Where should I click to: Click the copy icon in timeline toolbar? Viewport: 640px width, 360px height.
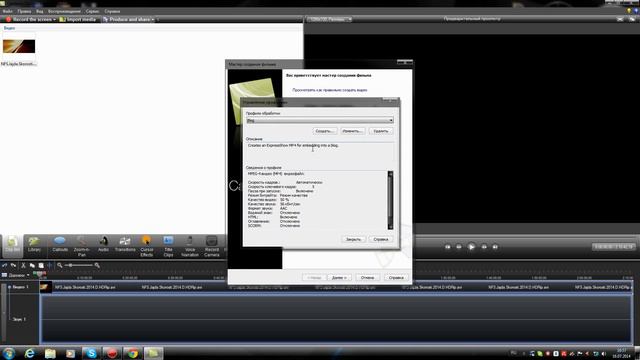tap(32, 265)
